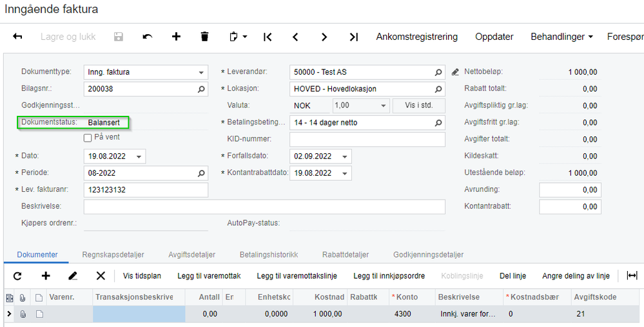Open the currency rate 1,00 dropdown
644x327 pixels.
[x=383, y=106]
